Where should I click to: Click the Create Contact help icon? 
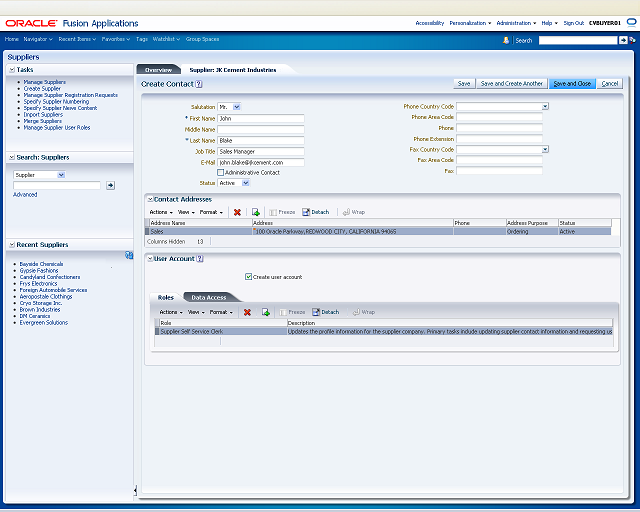point(199,84)
